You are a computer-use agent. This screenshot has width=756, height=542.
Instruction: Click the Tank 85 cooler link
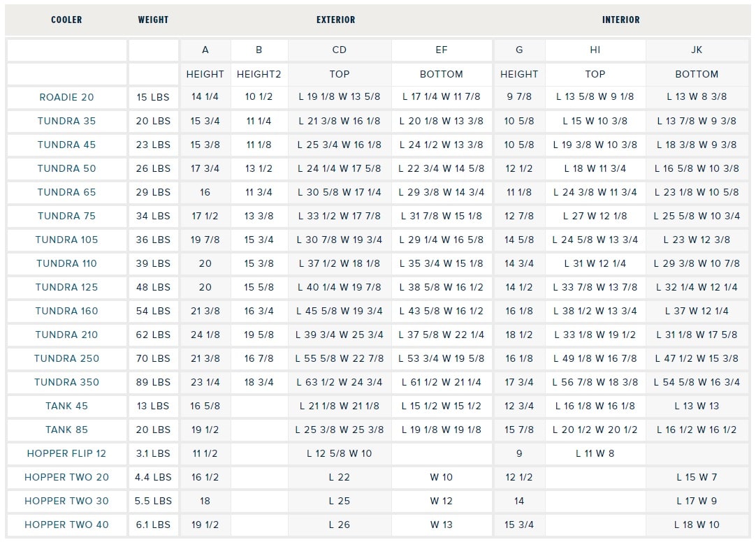(x=66, y=430)
